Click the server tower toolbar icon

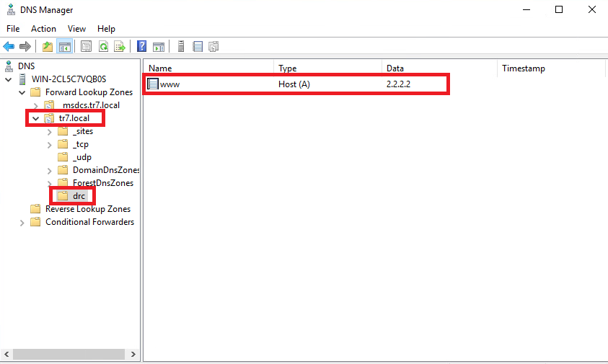181,47
